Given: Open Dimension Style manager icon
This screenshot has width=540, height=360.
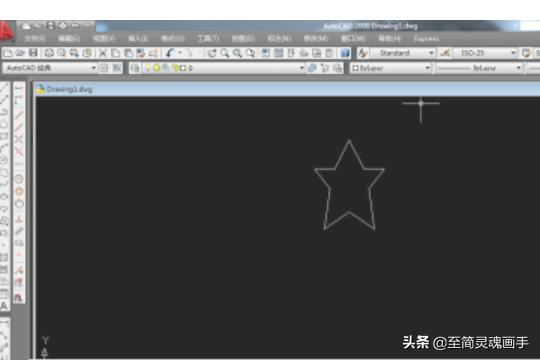Looking at the screenshot, I should [x=445, y=53].
